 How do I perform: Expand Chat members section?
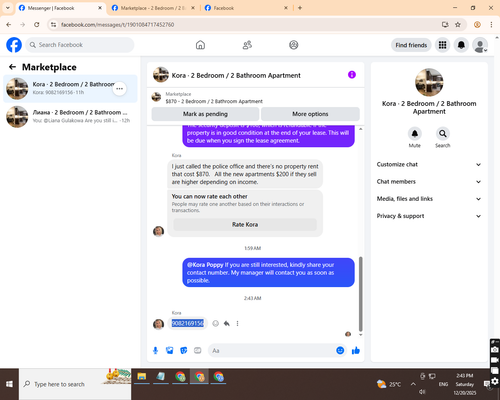pyautogui.click(x=429, y=182)
